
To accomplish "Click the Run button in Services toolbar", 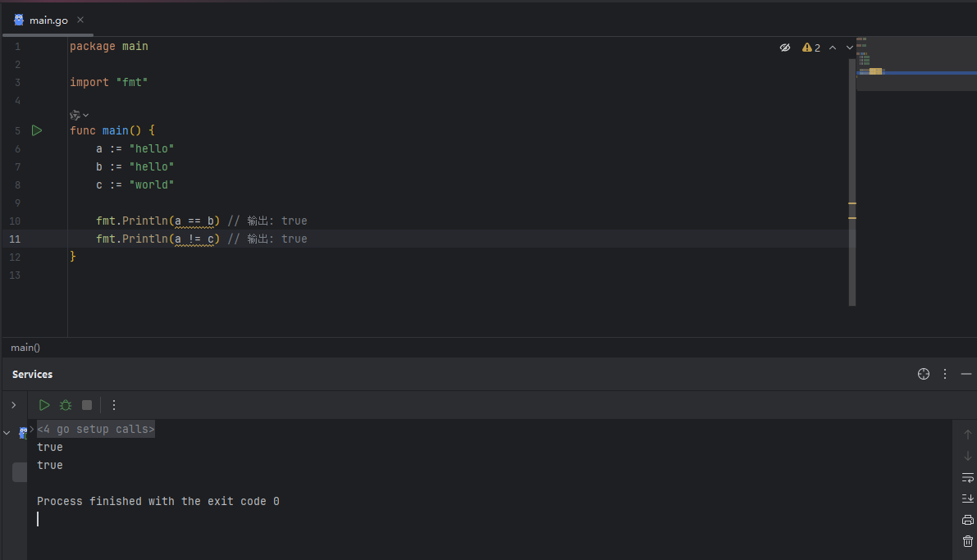I will coord(44,405).
